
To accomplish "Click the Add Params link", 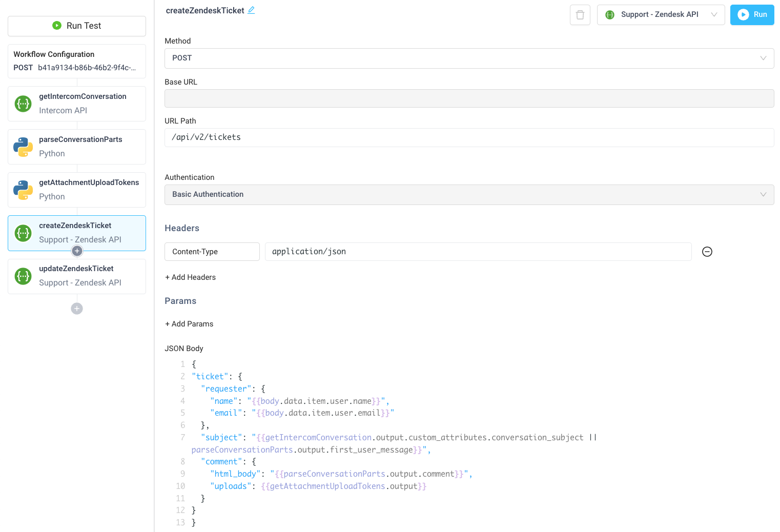I will (x=189, y=323).
